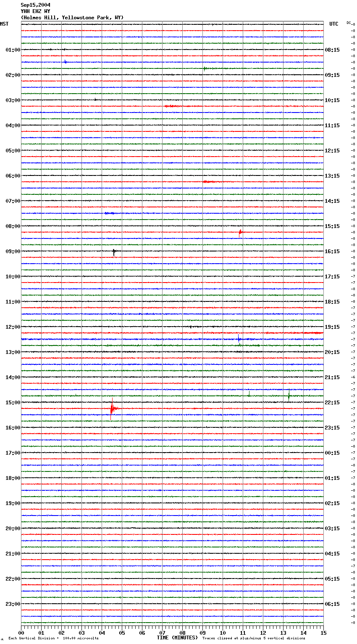
Task: Select the 01:00 MST time label
Action: tap(13, 50)
